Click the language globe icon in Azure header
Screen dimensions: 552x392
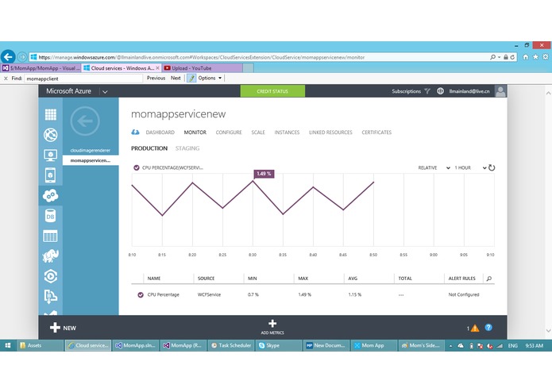click(440, 91)
